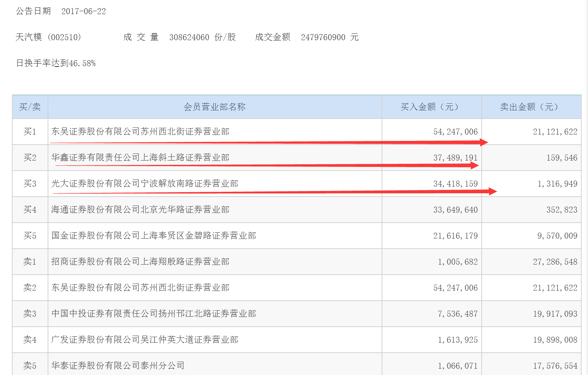Click sell amount 17,576,554
Viewport: 588px width, 375px height.
tap(555, 366)
